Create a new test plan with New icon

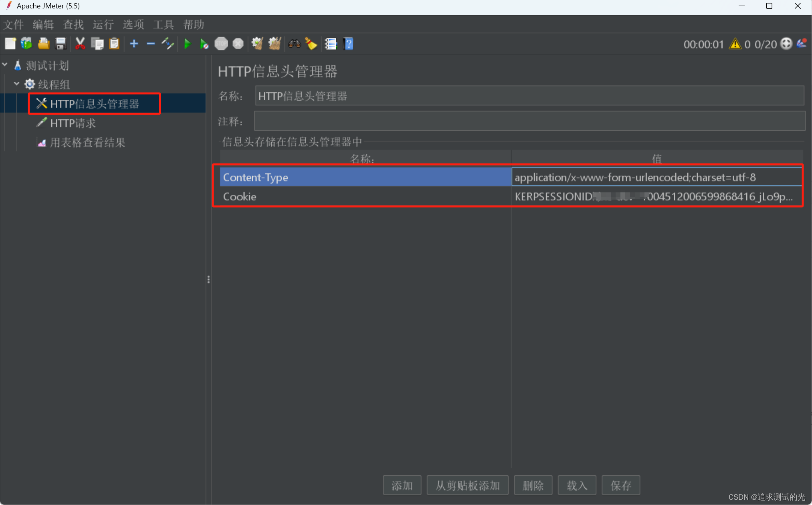click(x=10, y=44)
